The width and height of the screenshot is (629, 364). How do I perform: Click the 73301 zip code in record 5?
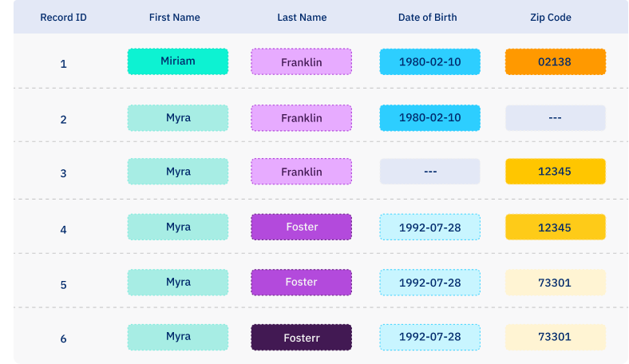[555, 283]
